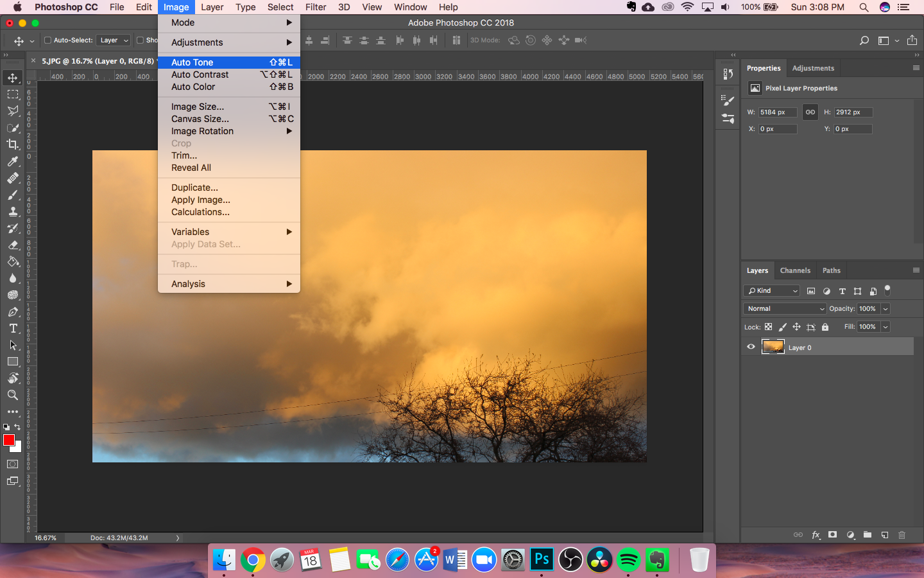Toggle Layer 0 visibility eye
The image size is (924, 578).
click(x=751, y=347)
